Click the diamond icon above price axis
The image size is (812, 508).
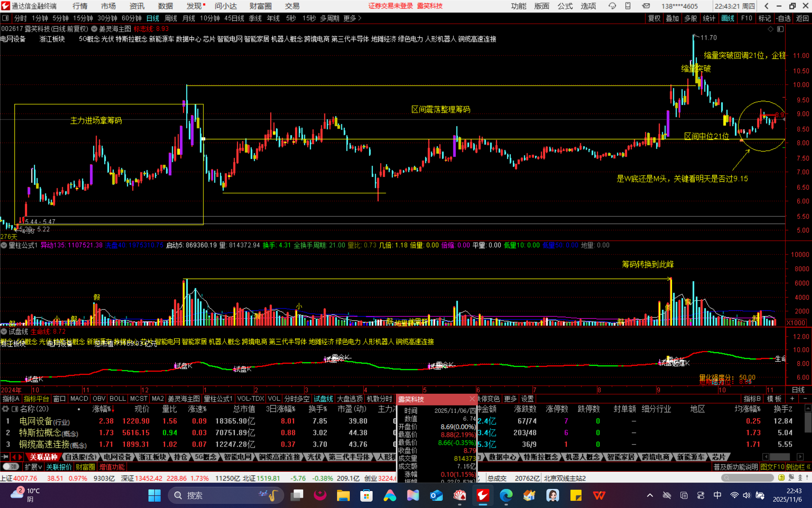771,29
